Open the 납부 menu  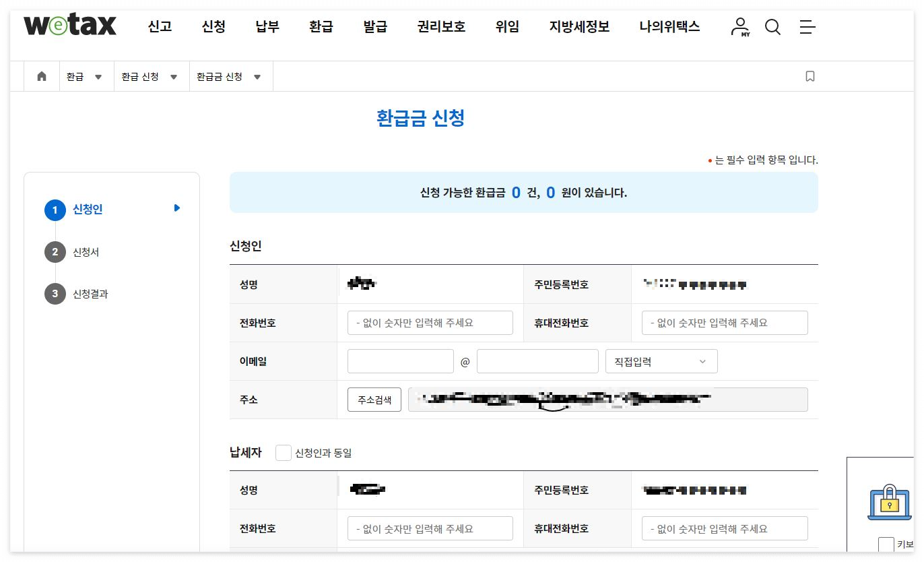267,26
